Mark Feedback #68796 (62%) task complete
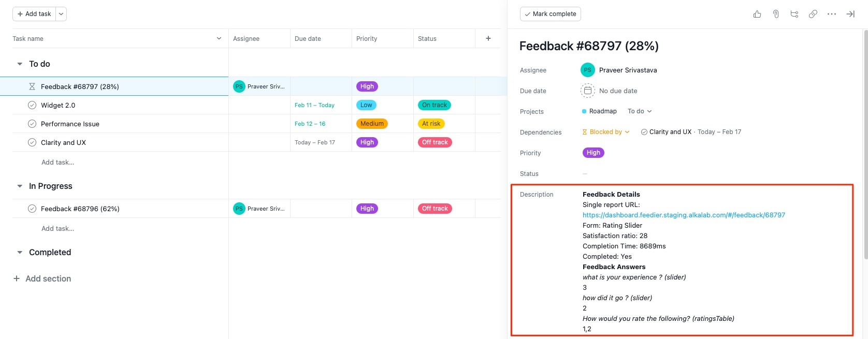 32,209
